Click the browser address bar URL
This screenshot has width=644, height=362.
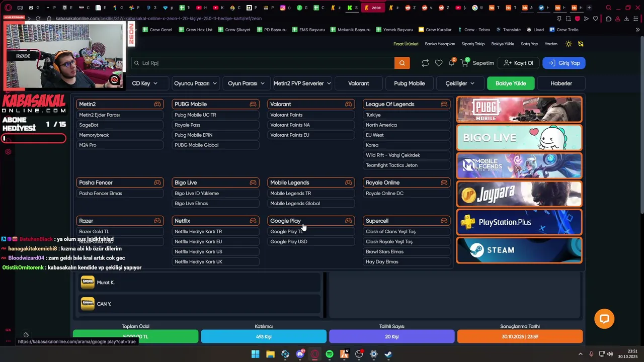point(158,19)
